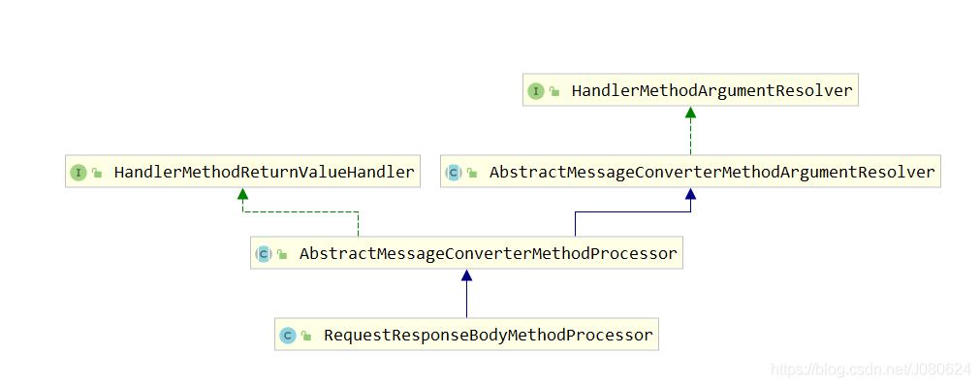Click the green lock icon beside HandlerMethodArgumentResolver
Viewport: 980px width, 387px height.
[554, 92]
